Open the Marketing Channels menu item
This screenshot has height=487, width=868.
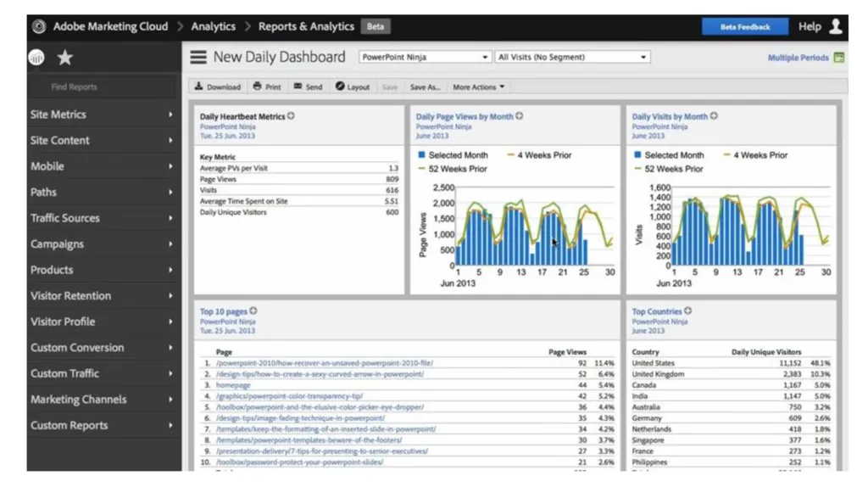103,400
